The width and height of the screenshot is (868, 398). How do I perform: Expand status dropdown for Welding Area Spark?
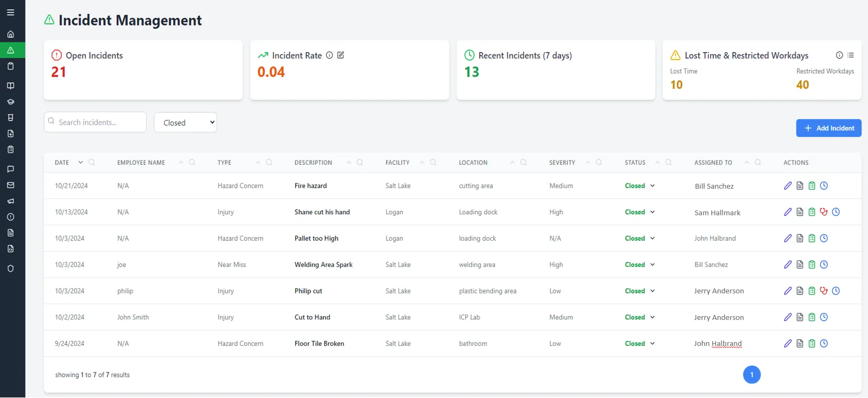(x=652, y=265)
